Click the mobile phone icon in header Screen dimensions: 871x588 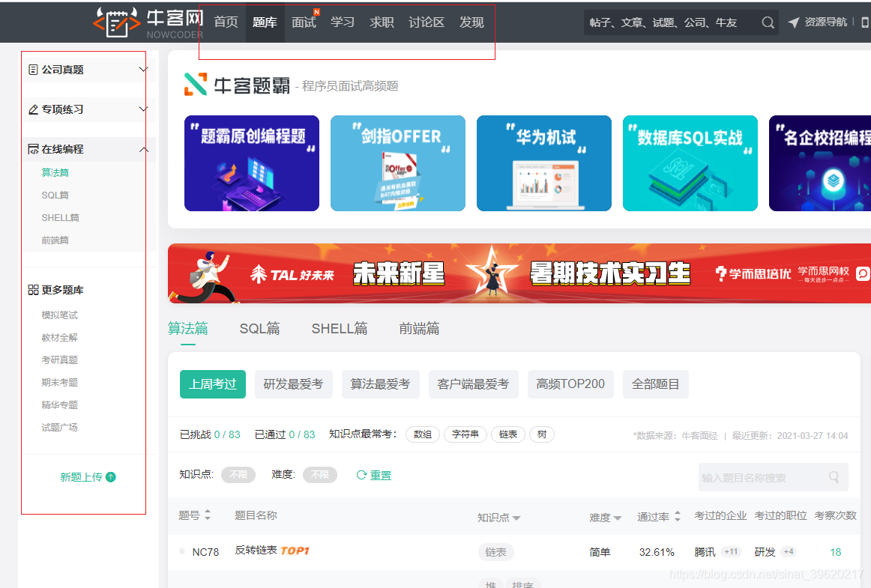[865, 22]
